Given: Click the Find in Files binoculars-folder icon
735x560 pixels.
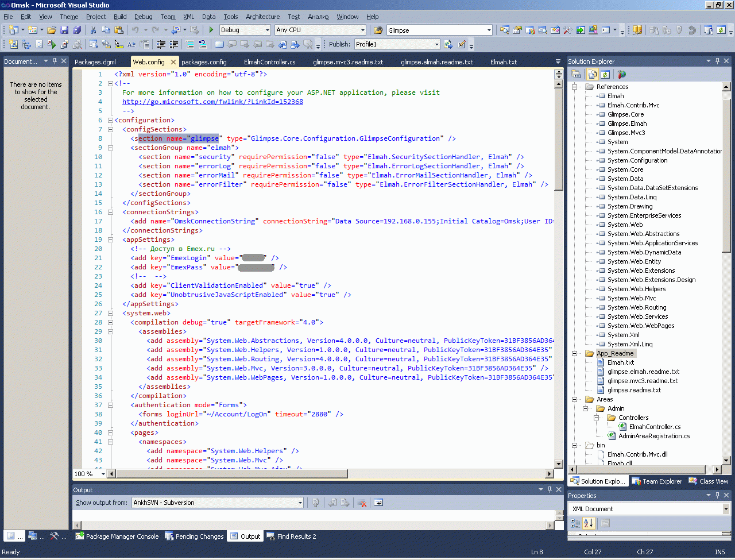Looking at the screenshot, I should click(378, 30).
